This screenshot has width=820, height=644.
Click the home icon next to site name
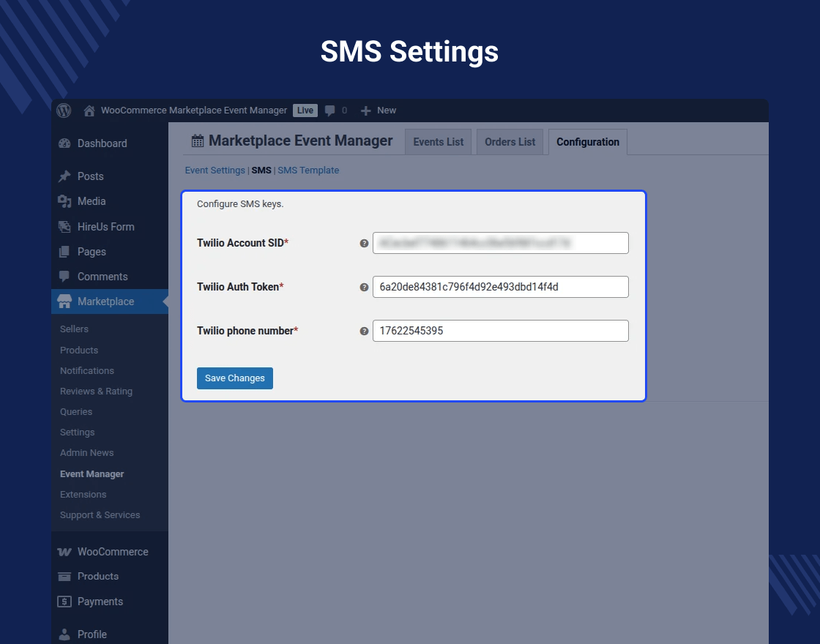(x=89, y=110)
